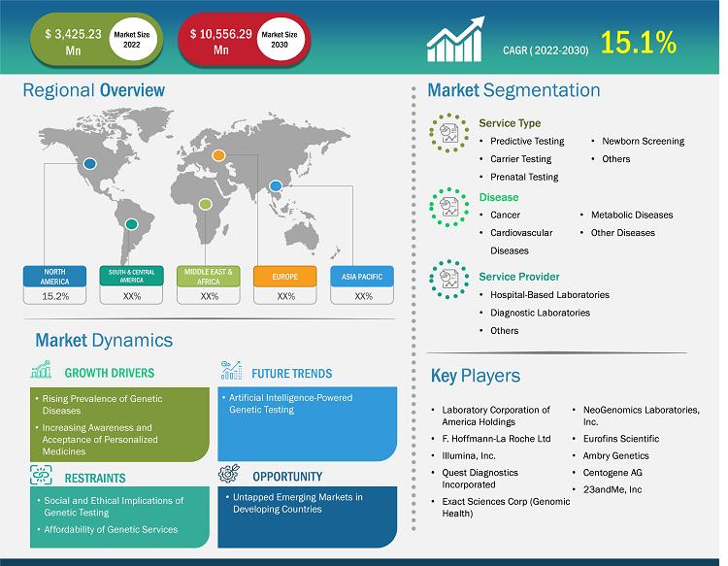Select the blue North America map marker

tap(89, 163)
